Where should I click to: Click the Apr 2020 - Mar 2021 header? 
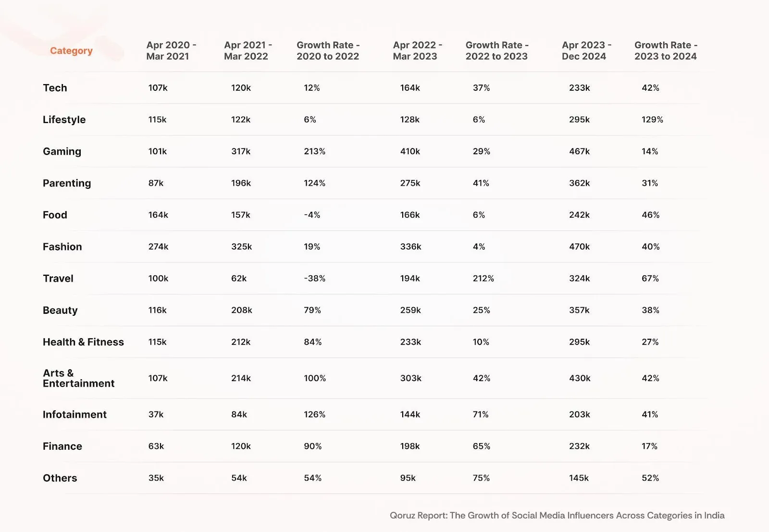[171, 50]
